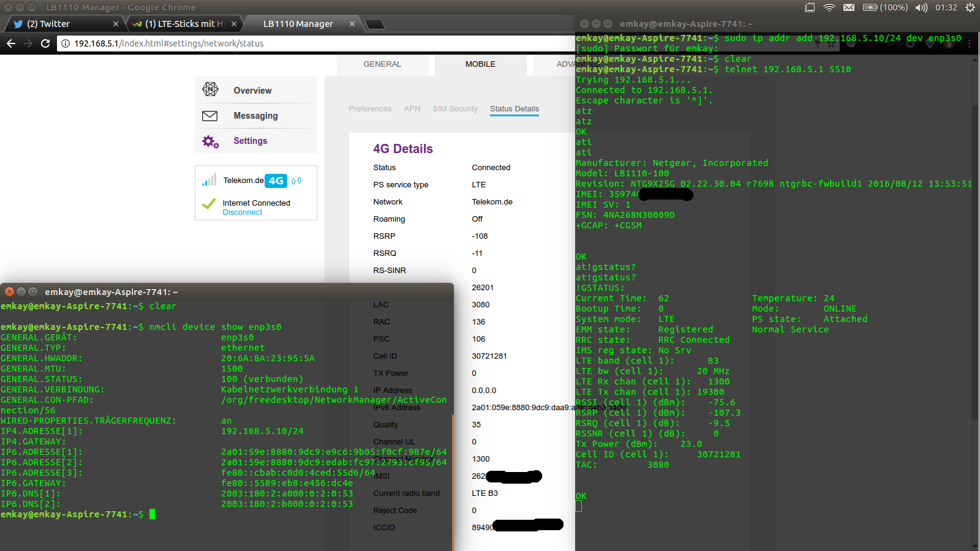
Task: Close the bottom-left terminal window
Action: 9,291
